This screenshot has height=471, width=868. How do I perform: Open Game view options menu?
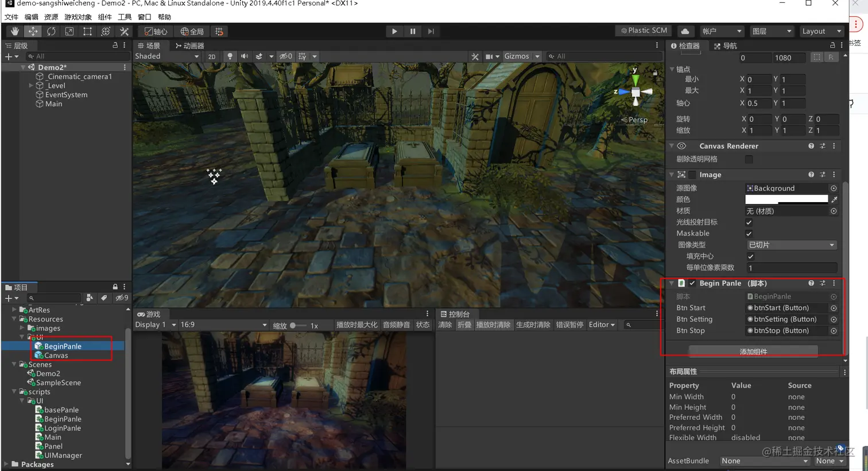427,314
